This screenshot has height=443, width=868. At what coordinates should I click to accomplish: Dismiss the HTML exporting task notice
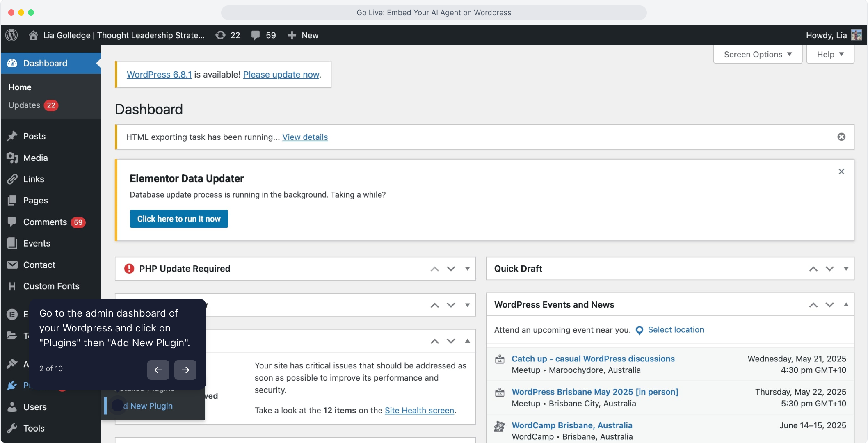(841, 137)
